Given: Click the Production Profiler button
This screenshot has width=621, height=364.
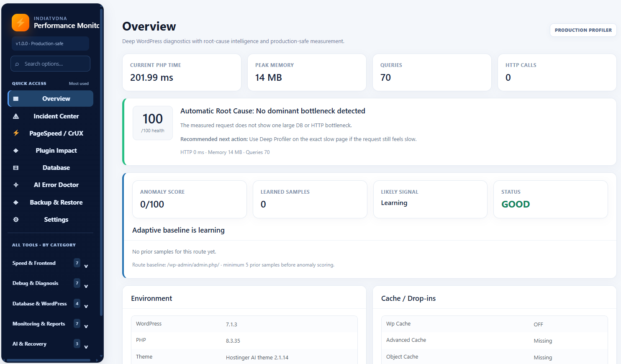Looking at the screenshot, I should [x=583, y=30].
